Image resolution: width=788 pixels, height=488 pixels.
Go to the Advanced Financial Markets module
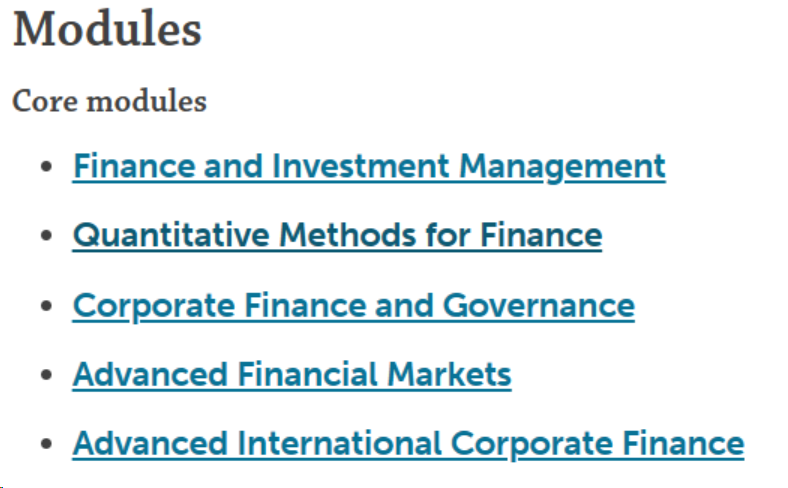[291, 375]
